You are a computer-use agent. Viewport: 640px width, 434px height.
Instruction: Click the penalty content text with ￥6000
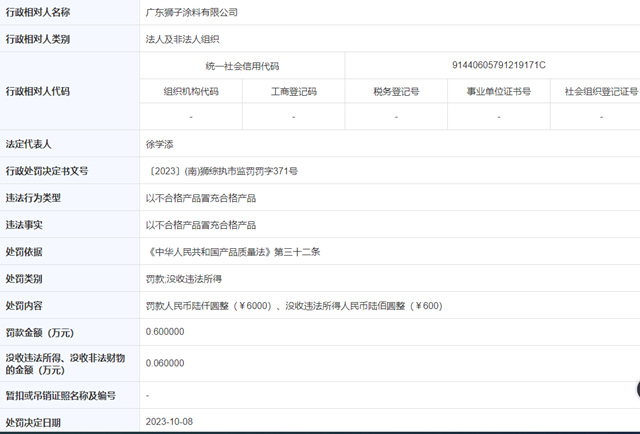294,306
